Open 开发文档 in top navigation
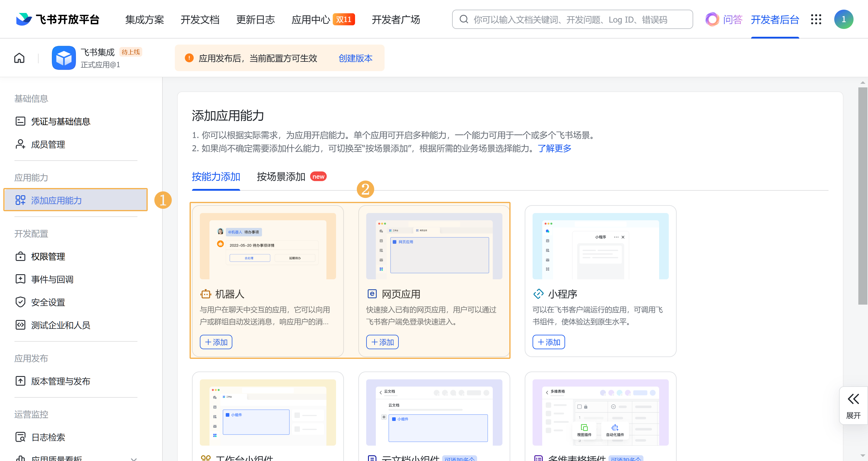The height and width of the screenshot is (461, 868). [x=200, y=20]
